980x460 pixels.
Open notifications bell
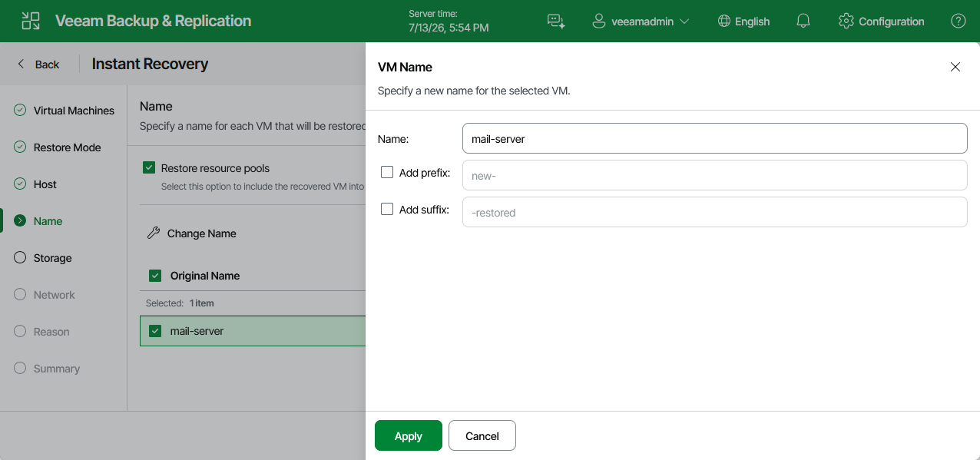coord(803,22)
